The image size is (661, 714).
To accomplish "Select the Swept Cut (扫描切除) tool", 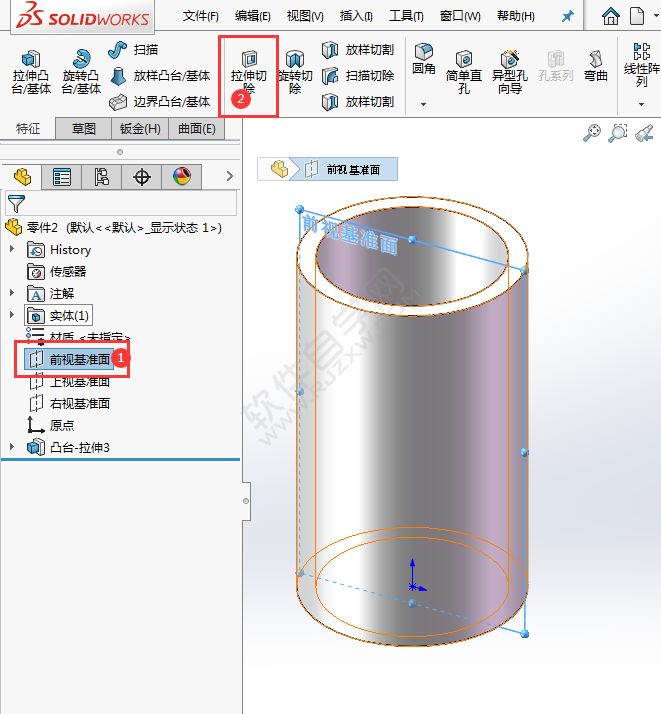I will [x=357, y=76].
